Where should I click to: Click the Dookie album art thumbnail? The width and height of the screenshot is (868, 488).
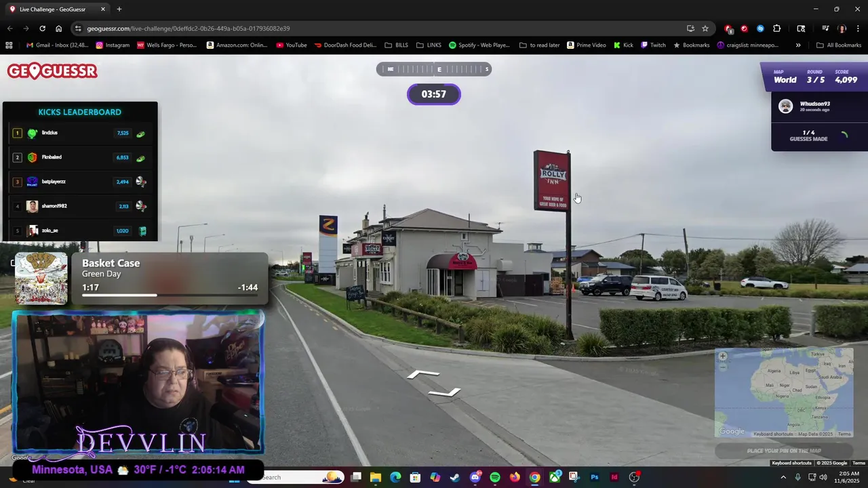click(41, 279)
